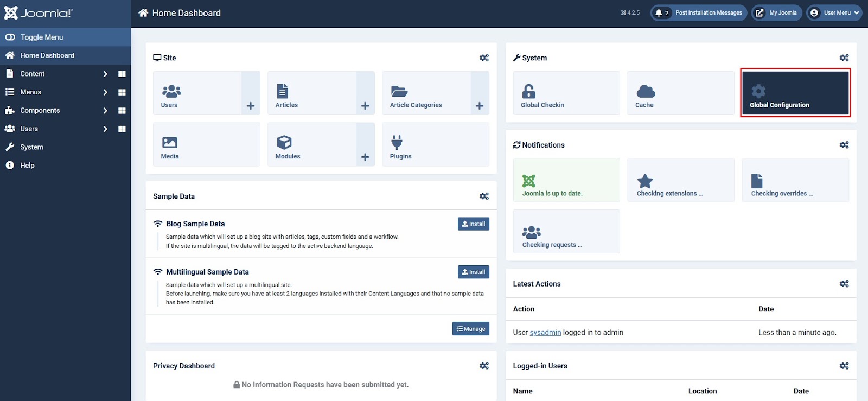
Task: Click the 'Less than a minute ago.' text
Action: click(x=797, y=333)
